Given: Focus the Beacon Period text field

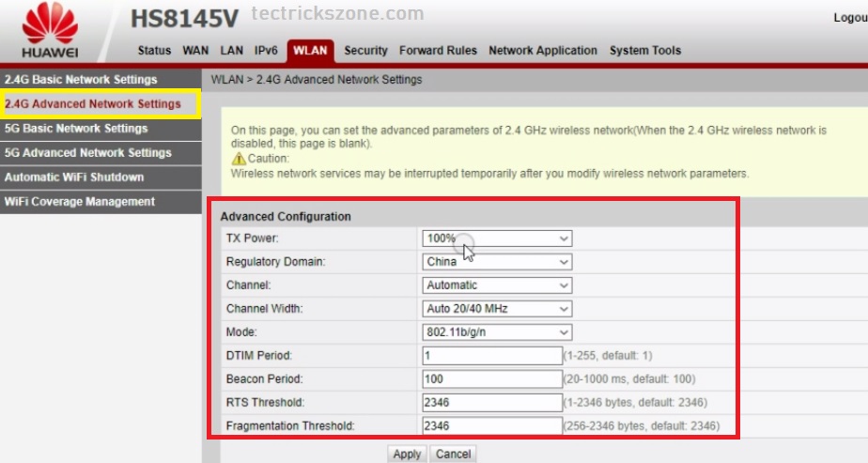Looking at the screenshot, I should [x=491, y=379].
